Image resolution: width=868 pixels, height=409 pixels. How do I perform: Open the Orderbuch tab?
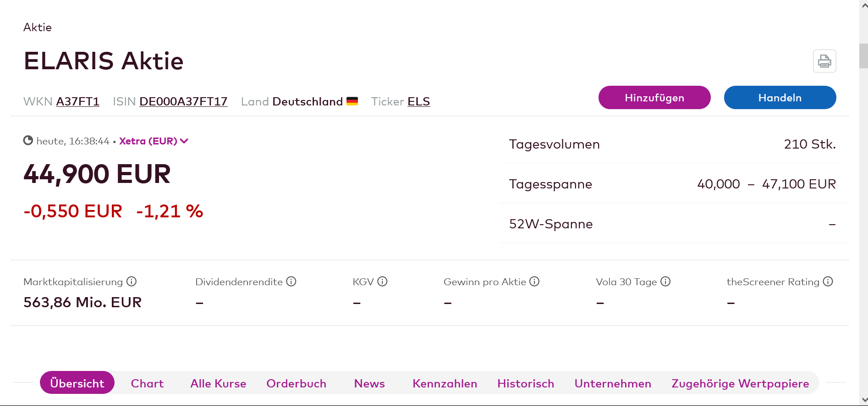click(296, 383)
